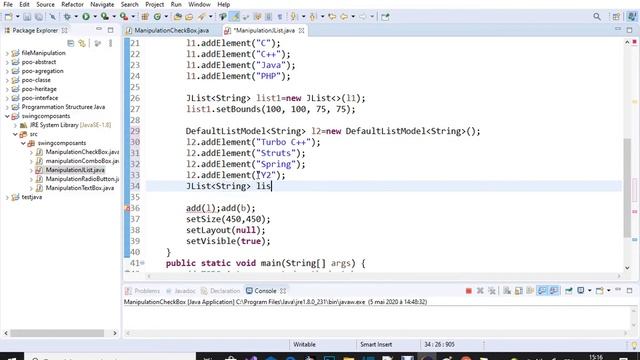Toggle Scroll Lock in Console toolbar
640x360 pixels.
[x=519, y=291]
